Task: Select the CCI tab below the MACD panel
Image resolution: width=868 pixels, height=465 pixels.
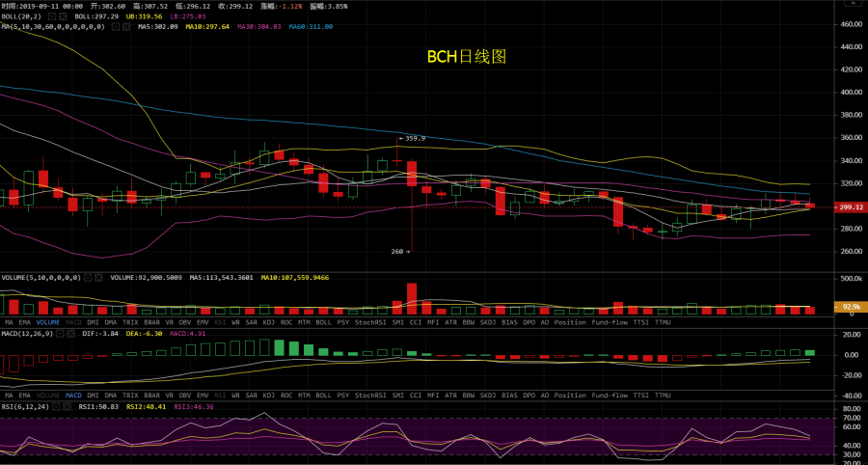Action: pos(416,396)
